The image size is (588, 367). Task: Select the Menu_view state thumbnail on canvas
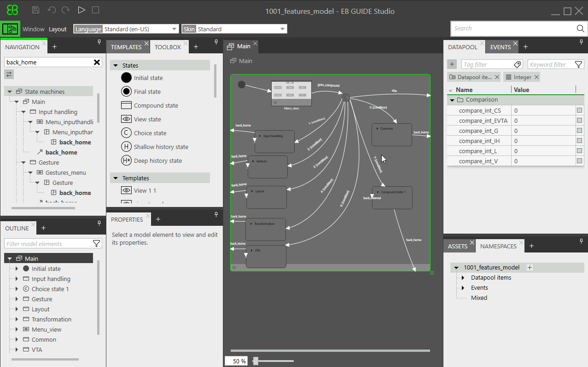[x=291, y=93]
